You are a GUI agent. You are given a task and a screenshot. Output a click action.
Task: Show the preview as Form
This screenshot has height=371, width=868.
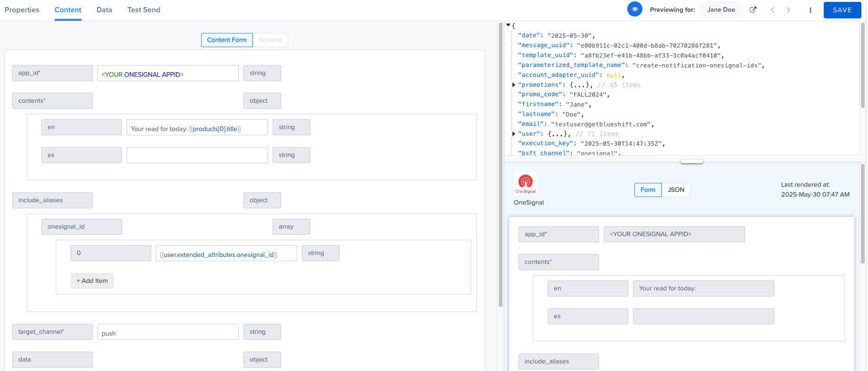648,190
